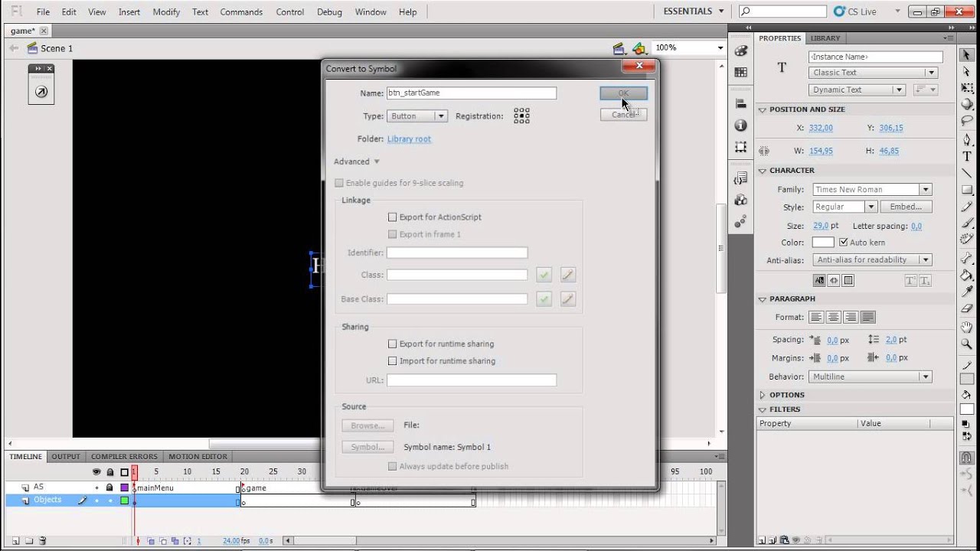
Task: Select the Deco tool
Action: [x=967, y=240]
